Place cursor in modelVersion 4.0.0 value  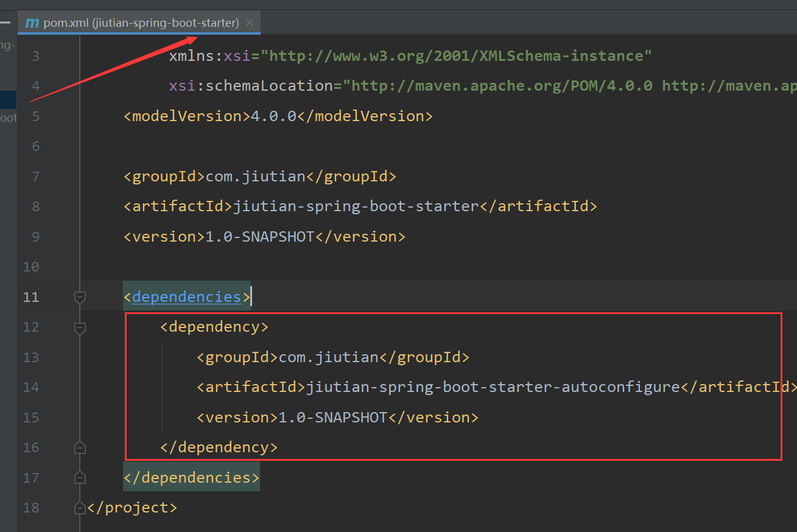pyautogui.click(x=273, y=116)
